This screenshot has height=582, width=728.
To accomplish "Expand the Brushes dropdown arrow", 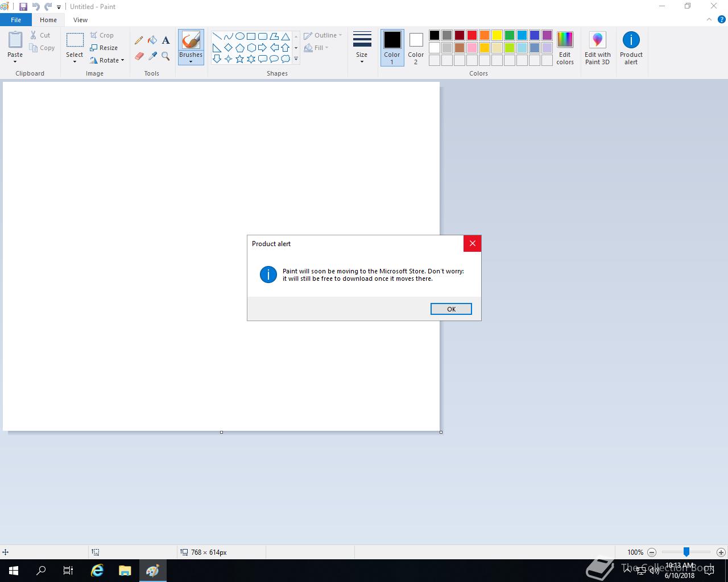I will click(191, 61).
